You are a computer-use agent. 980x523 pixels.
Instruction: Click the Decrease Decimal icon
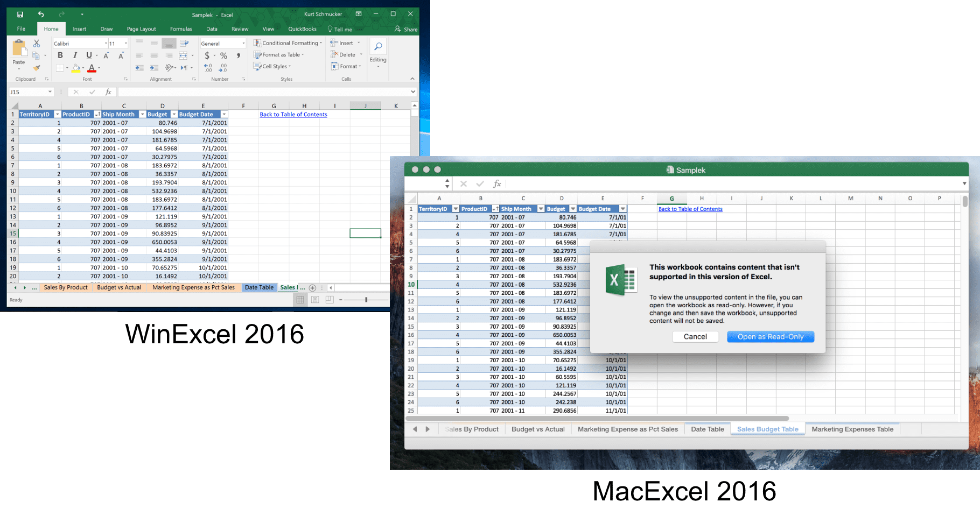(223, 68)
